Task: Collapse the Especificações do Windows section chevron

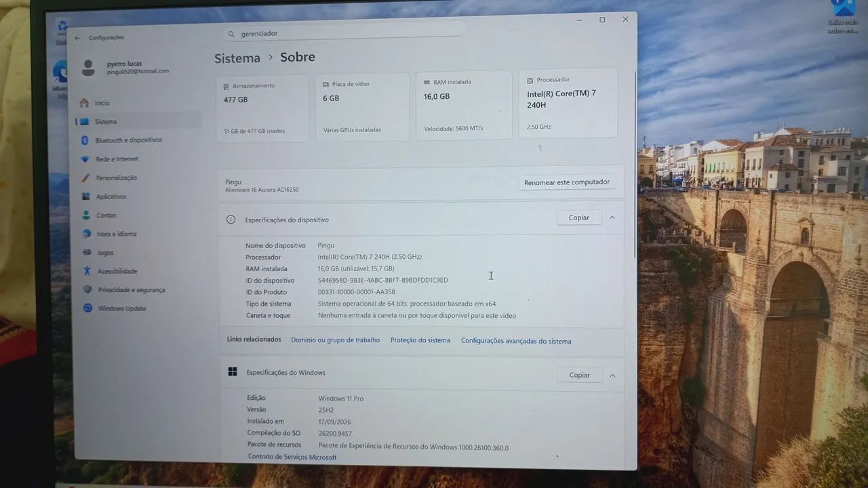Action: pos(612,375)
